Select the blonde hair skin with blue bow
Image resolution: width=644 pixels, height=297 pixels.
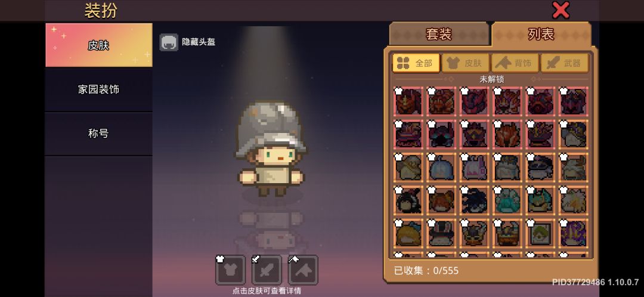click(x=408, y=233)
